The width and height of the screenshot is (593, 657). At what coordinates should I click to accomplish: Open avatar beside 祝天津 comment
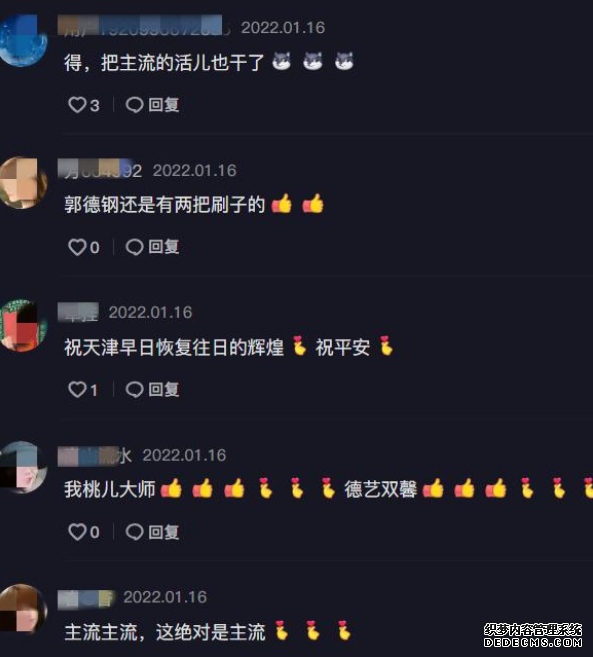(23, 325)
